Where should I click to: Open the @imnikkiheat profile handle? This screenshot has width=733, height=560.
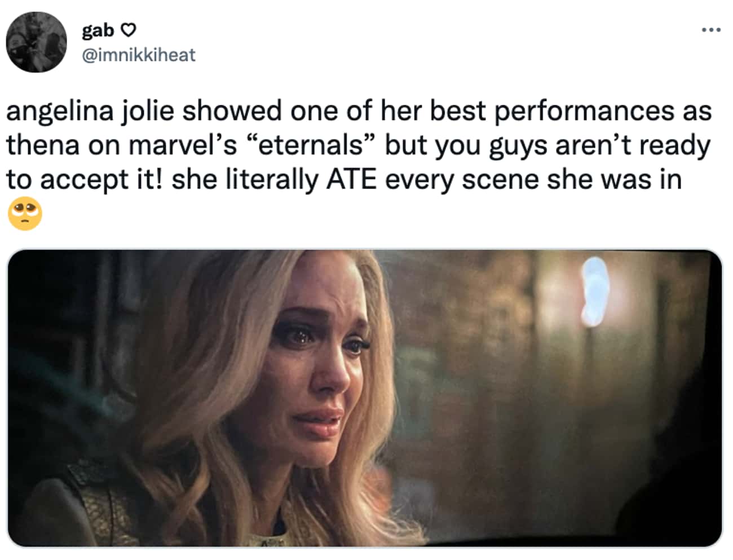tap(139, 55)
